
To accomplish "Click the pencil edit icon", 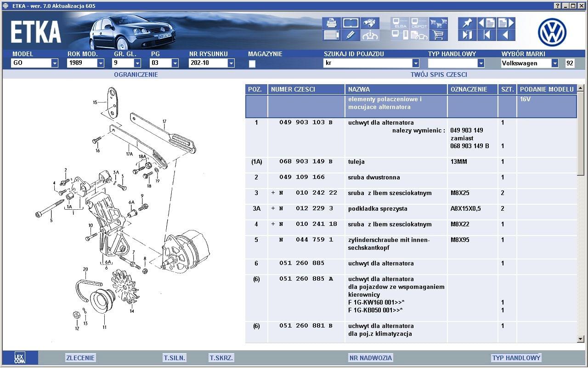I will (351, 35).
